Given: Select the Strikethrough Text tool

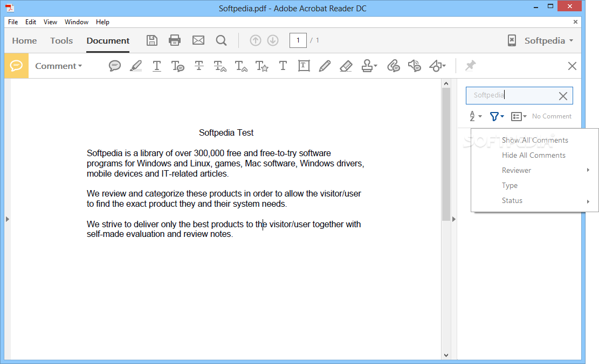Looking at the screenshot, I should 199,66.
